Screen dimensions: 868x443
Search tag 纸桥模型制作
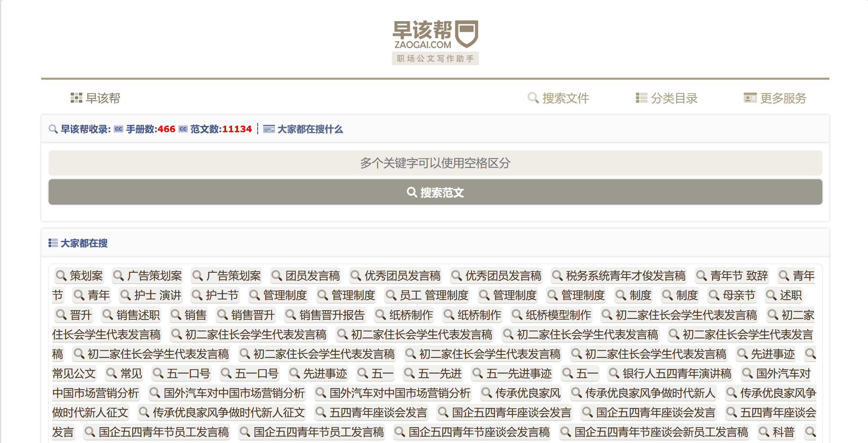click(552, 315)
